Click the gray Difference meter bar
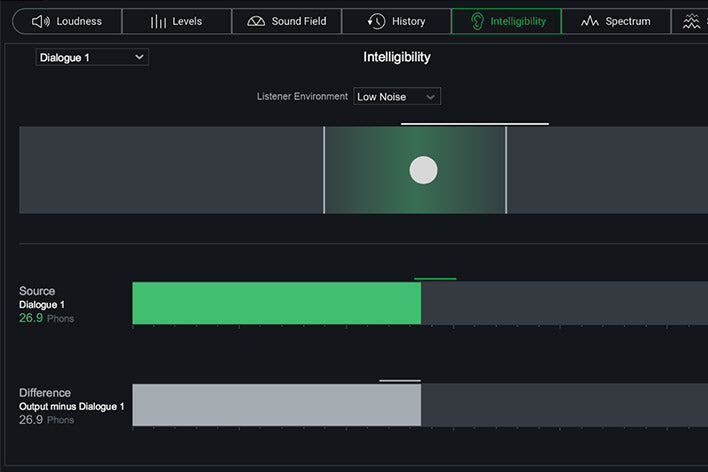This screenshot has width=708, height=472. tap(276, 405)
